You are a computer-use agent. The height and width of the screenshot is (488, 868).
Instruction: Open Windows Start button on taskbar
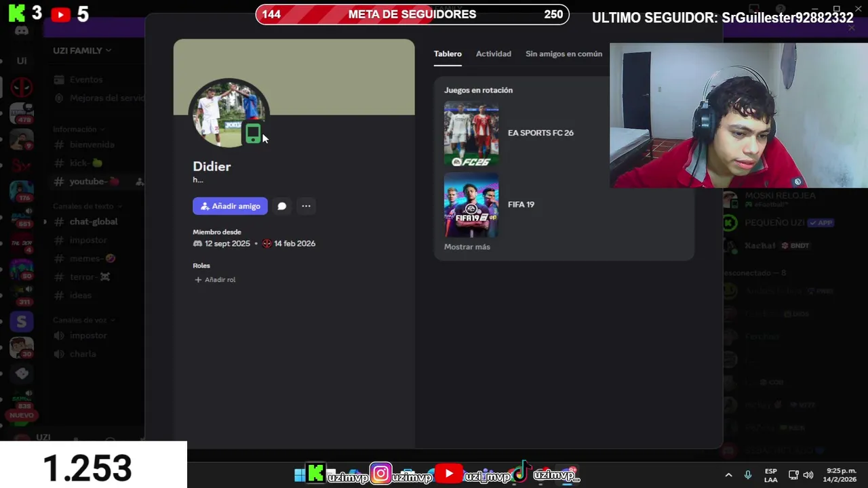pyautogui.click(x=300, y=475)
